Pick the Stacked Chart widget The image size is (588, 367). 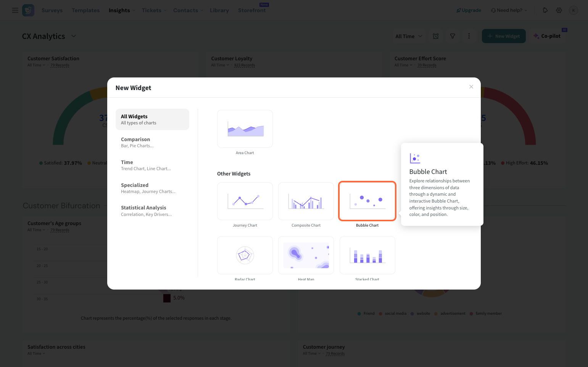coord(367,255)
